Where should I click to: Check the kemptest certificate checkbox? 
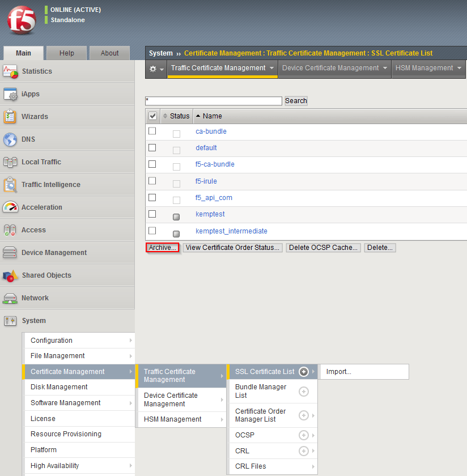pyautogui.click(x=152, y=214)
